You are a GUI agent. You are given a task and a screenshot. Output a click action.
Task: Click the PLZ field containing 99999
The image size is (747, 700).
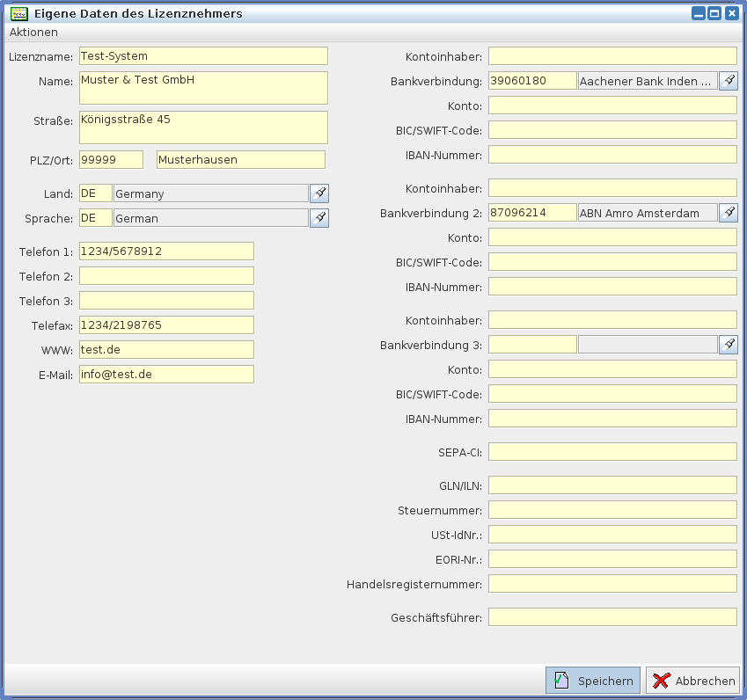[111, 160]
